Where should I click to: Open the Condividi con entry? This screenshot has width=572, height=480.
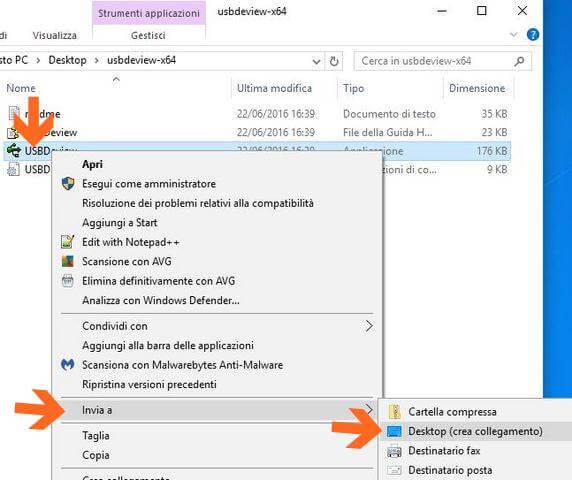tap(217, 326)
